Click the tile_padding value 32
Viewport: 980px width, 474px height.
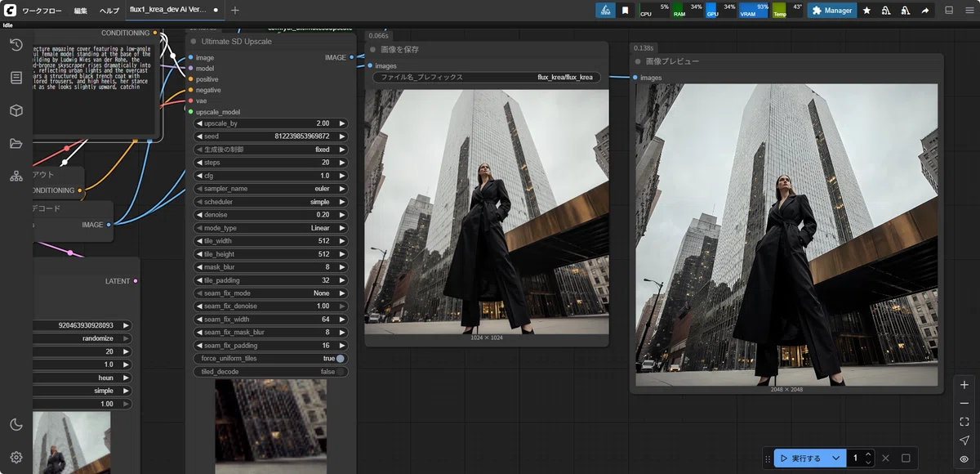click(324, 280)
